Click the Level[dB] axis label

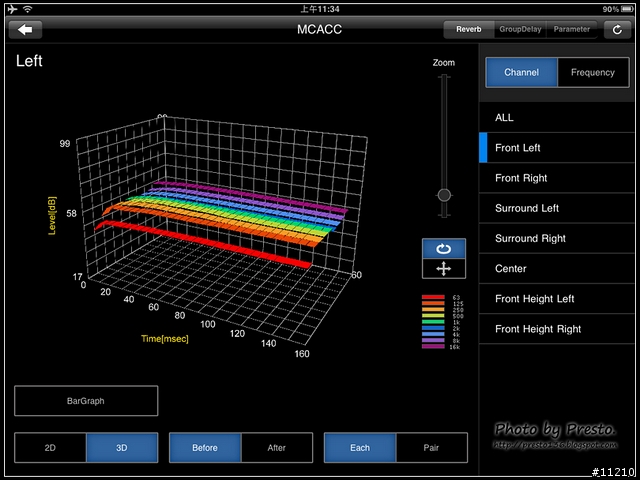click(x=52, y=216)
